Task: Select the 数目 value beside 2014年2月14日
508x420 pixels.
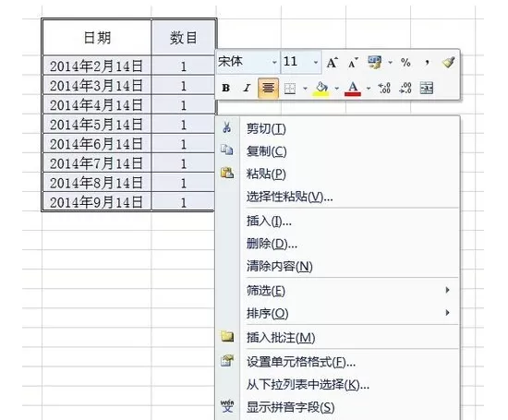Action: click(184, 66)
